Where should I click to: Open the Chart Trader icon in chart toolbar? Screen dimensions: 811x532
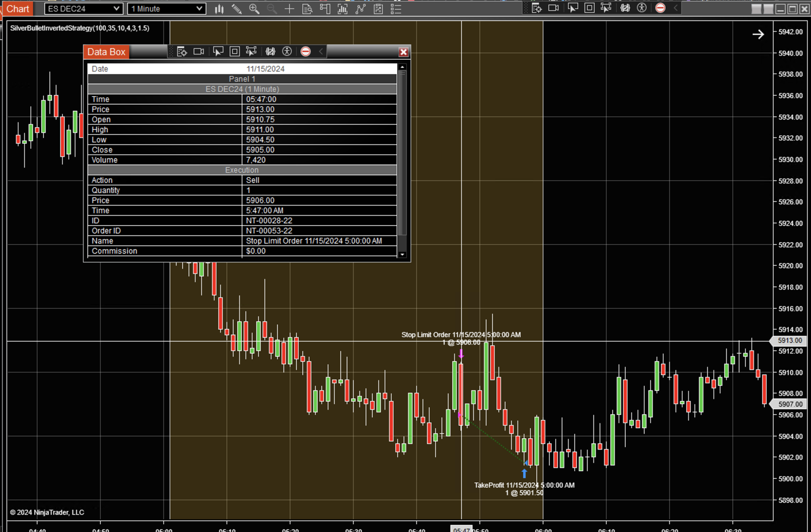coord(325,9)
